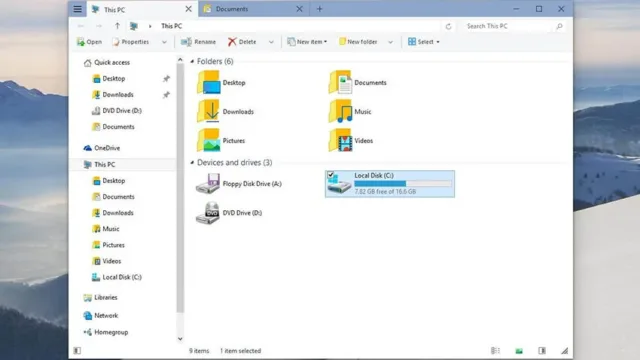Select This PC in the sidebar
The height and width of the screenshot is (360, 640).
99,164
